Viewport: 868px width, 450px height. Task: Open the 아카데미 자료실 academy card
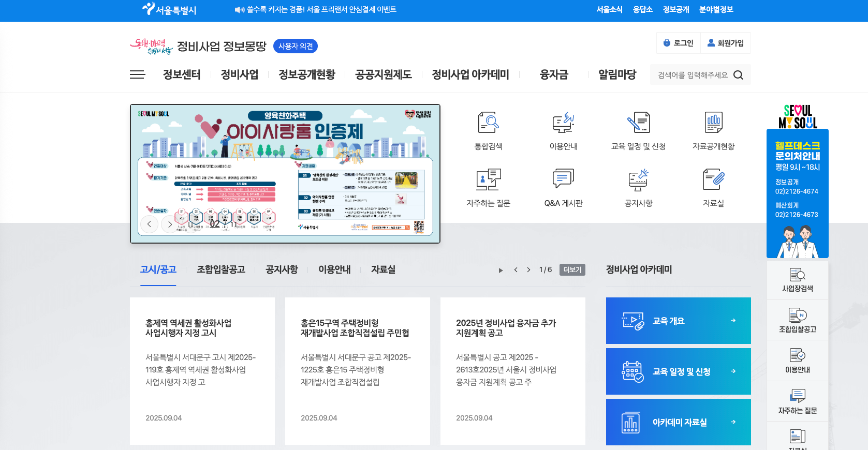coord(679,422)
